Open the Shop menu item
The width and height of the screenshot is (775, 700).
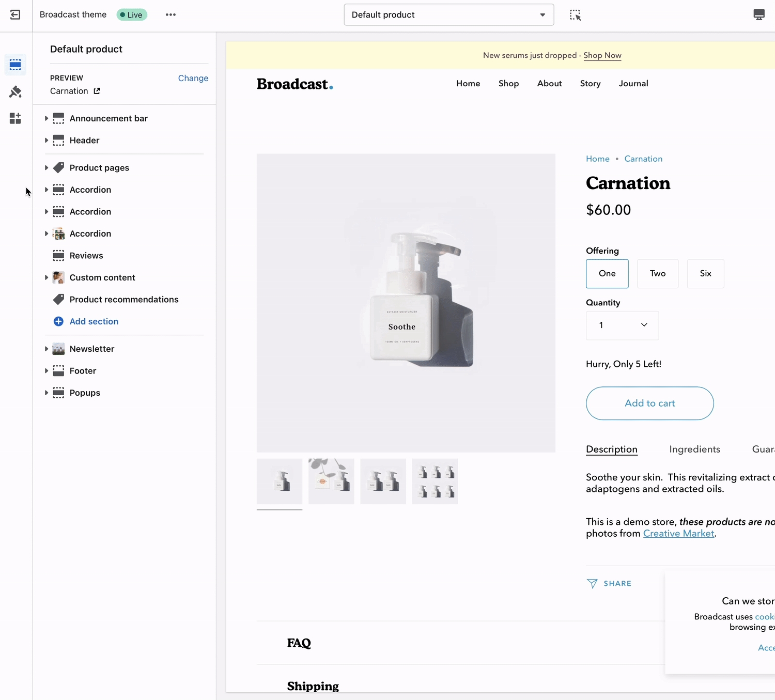pyautogui.click(x=508, y=84)
